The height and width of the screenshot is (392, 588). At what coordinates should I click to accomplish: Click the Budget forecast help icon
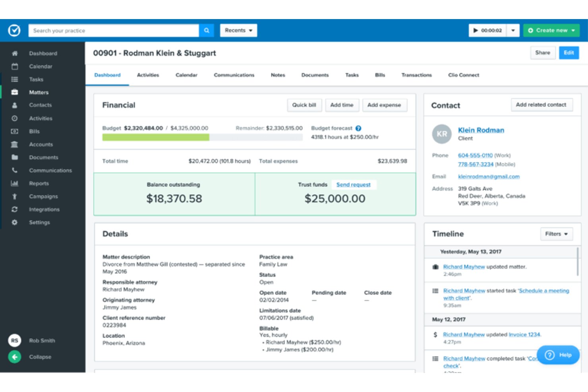coord(358,128)
